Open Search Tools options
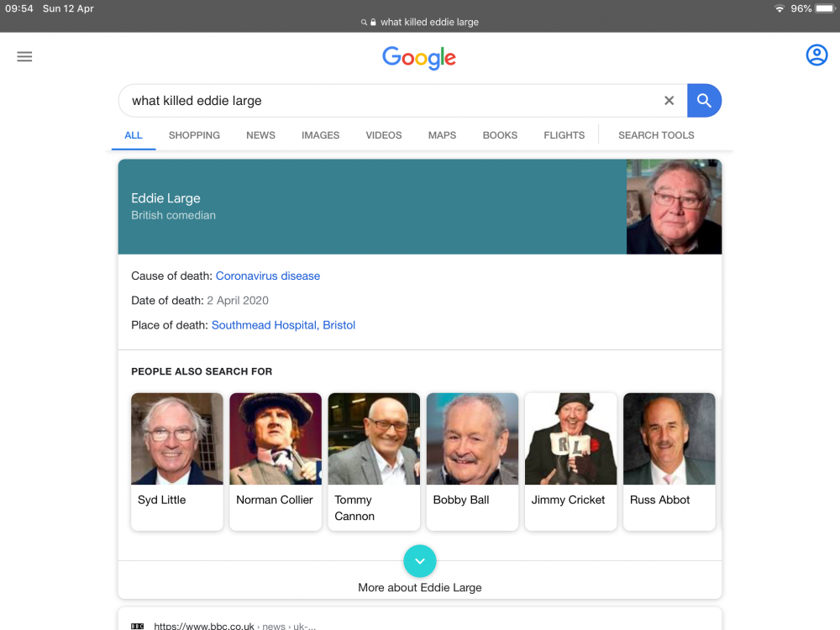The width and height of the screenshot is (840, 630). click(656, 135)
